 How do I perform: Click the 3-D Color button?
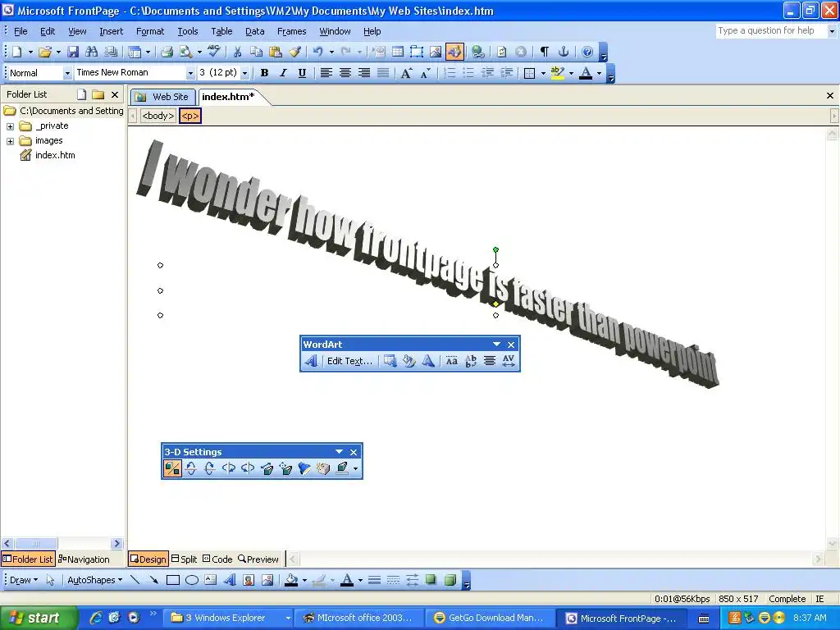(x=342, y=468)
